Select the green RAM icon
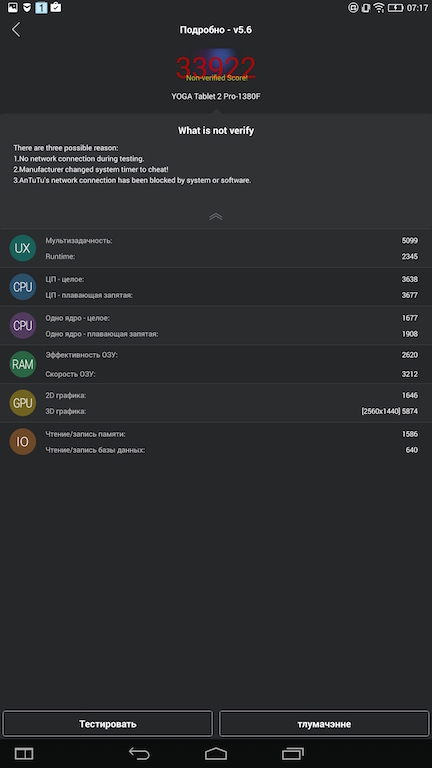 [23, 364]
